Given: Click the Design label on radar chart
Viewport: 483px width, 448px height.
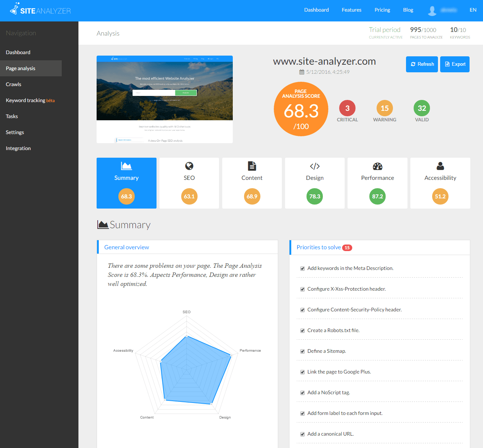Looking at the screenshot, I should click(225, 417).
